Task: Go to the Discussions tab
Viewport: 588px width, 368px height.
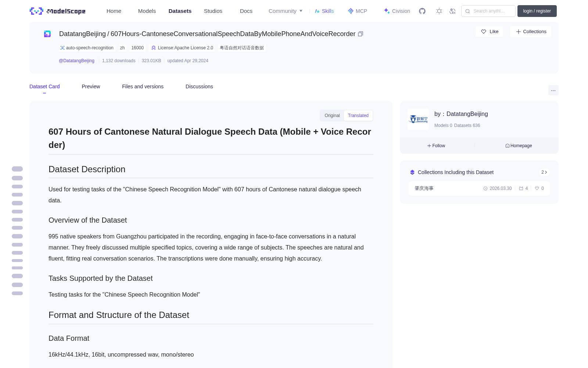Action: click(199, 86)
